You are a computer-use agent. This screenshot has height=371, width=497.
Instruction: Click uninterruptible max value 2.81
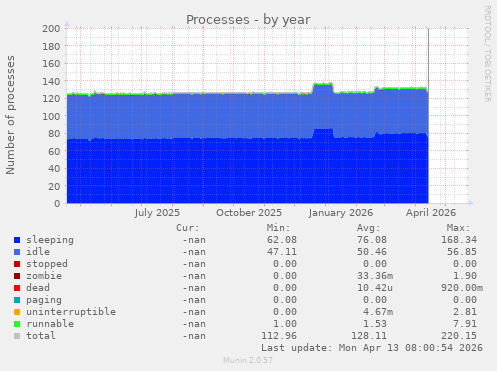[465, 312]
